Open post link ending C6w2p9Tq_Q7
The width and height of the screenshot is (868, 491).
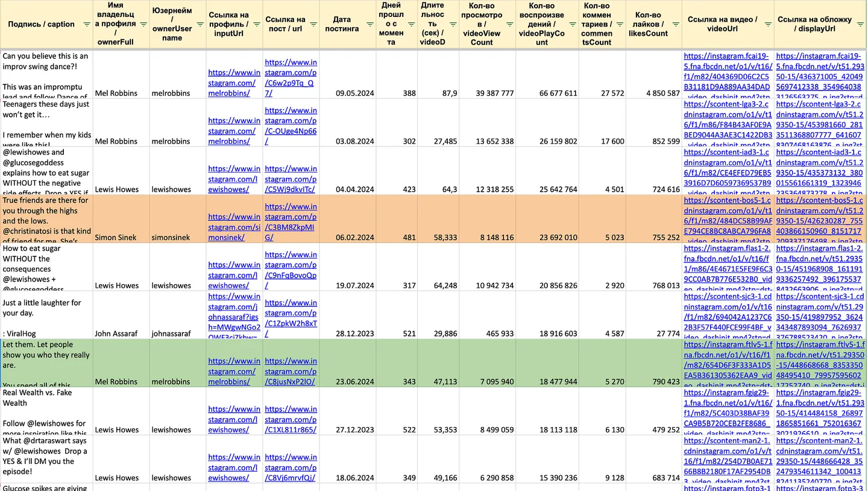(x=291, y=78)
